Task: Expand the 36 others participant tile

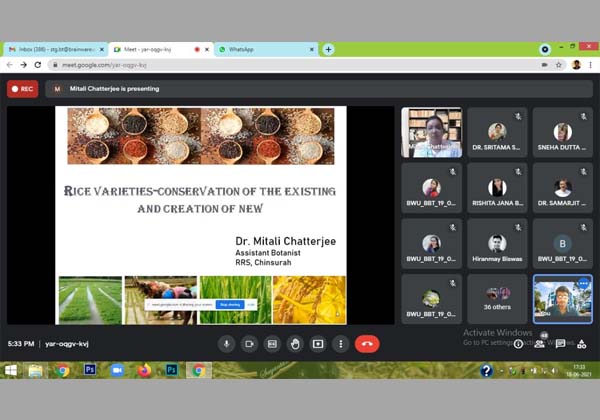Action: coord(497,298)
